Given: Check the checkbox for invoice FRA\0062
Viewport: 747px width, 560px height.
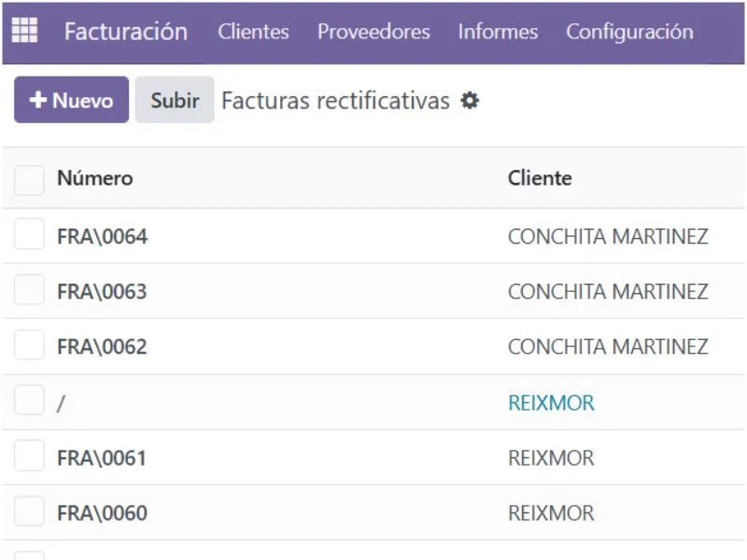Looking at the screenshot, I should (x=28, y=345).
